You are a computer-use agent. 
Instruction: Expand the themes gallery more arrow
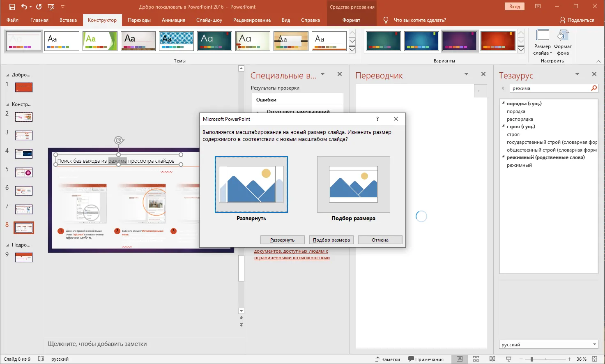click(x=352, y=50)
